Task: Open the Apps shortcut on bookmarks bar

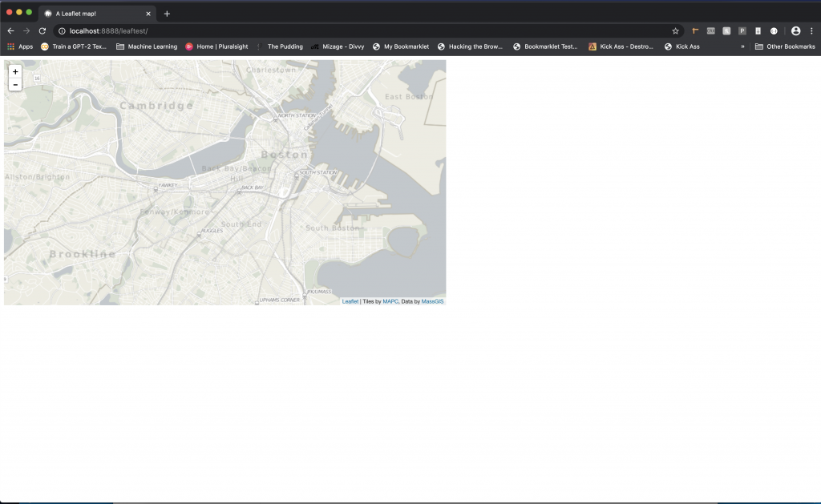Action: tap(19, 46)
